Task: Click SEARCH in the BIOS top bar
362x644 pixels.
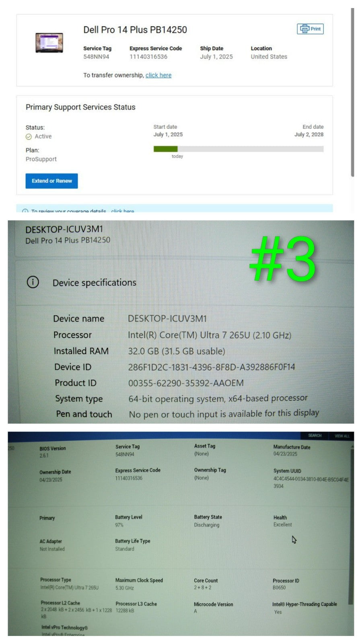Action: tap(315, 436)
